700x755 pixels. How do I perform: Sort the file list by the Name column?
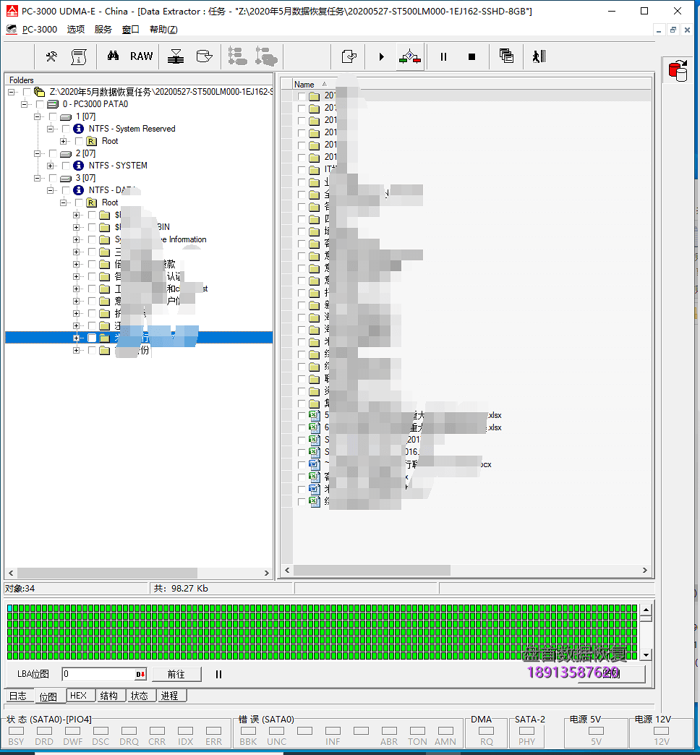pyautogui.click(x=304, y=85)
